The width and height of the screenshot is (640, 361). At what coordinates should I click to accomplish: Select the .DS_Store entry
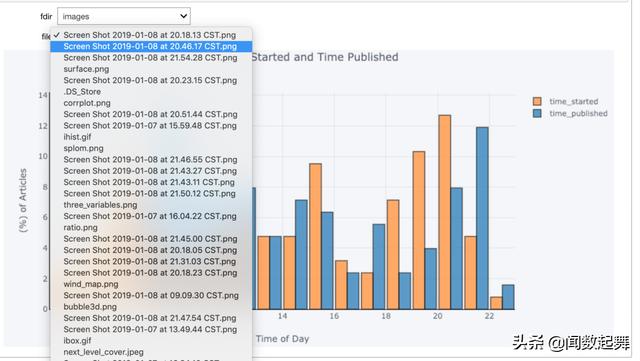pos(151,92)
